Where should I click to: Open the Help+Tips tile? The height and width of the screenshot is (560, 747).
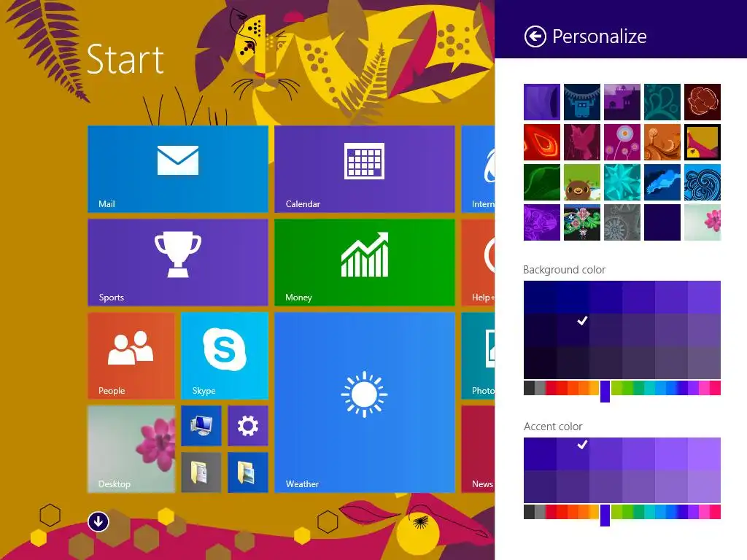(x=479, y=262)
